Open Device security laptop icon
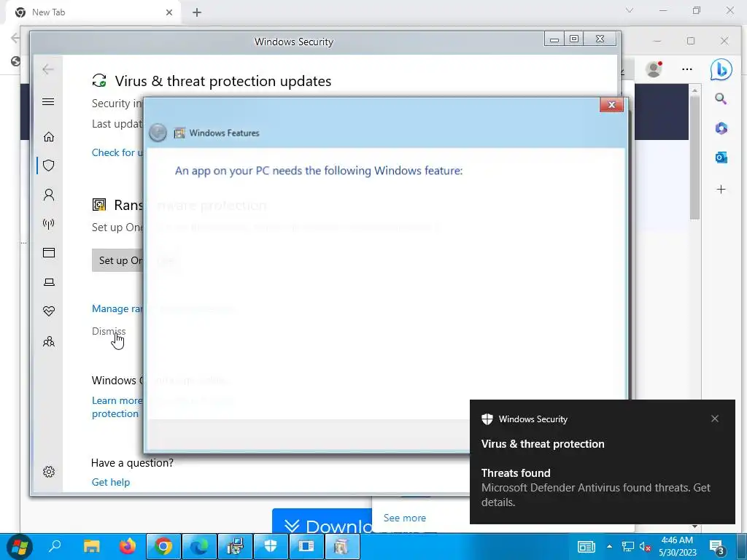 coord(49,282)
